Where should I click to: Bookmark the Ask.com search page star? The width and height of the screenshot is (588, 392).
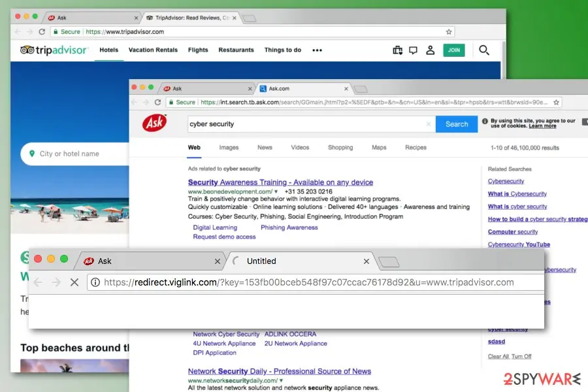[x=556, y=103]
